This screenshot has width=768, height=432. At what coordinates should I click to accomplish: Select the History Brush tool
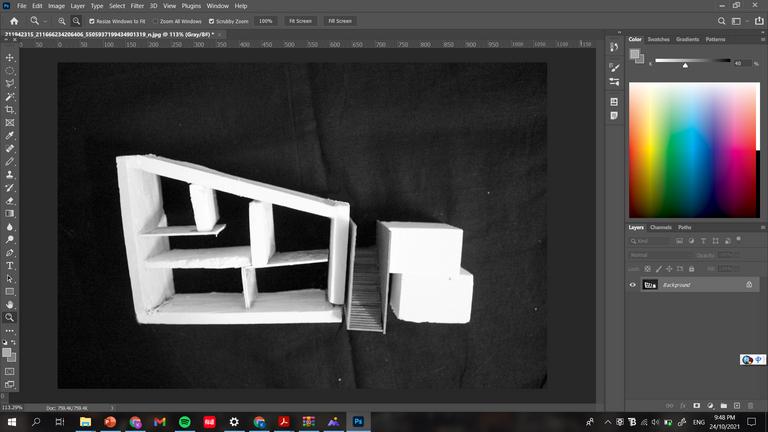10,188
